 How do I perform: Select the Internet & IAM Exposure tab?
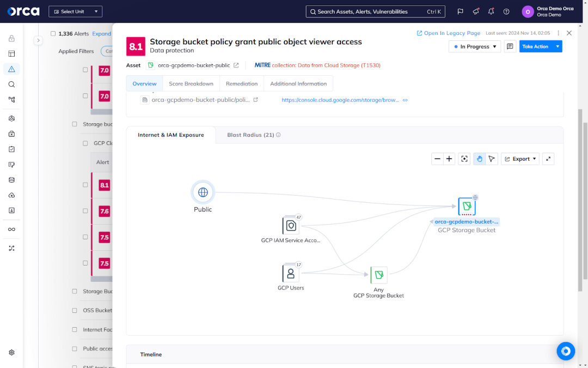pos(171,135)
